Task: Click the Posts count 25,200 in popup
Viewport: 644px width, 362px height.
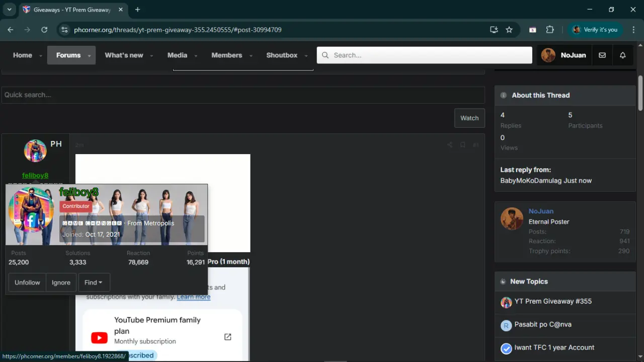Action: [19, 262]
